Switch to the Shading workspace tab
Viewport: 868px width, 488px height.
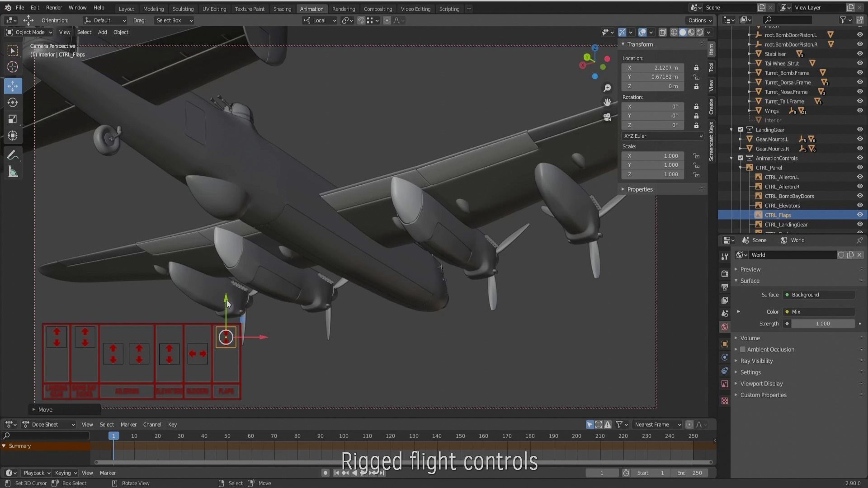(282, 9)
